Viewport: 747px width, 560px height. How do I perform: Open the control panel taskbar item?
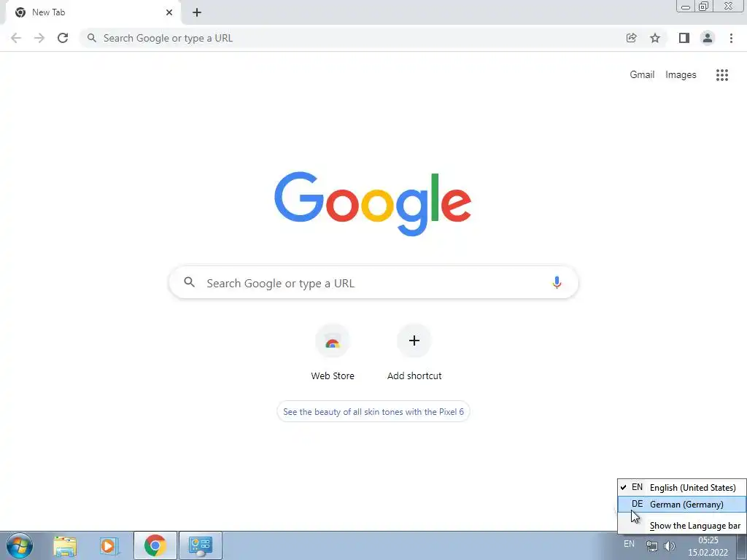pyautogui.click(x=201, y=545)
